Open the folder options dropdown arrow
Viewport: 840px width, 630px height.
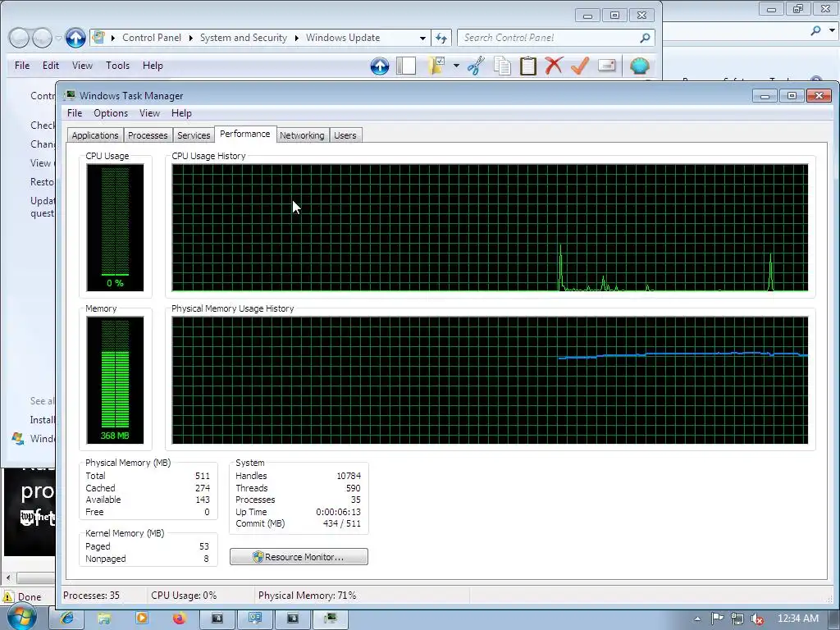(456, 66)
